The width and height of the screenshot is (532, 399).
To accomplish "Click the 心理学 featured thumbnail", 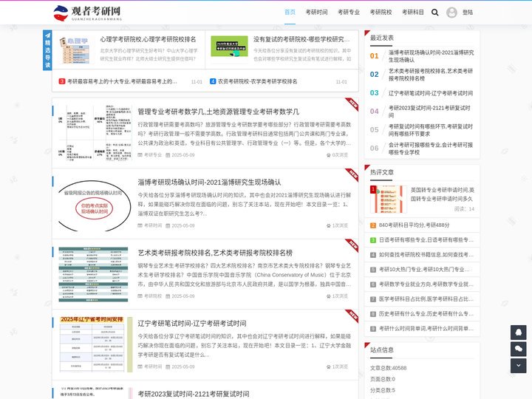I will 75,50.
